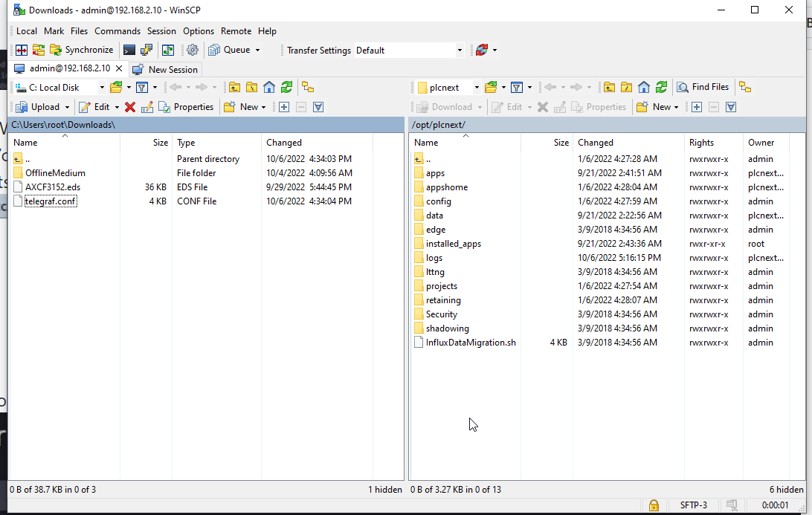
Task: Refresh the local panel
Action: pos(286,88)
